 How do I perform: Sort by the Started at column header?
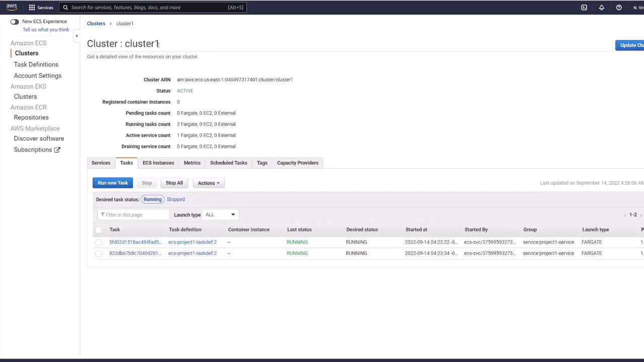(416, 230)
